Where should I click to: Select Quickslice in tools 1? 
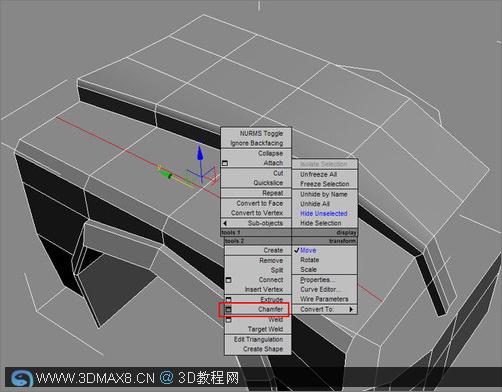pyautogui.click(x=268, y=183)
